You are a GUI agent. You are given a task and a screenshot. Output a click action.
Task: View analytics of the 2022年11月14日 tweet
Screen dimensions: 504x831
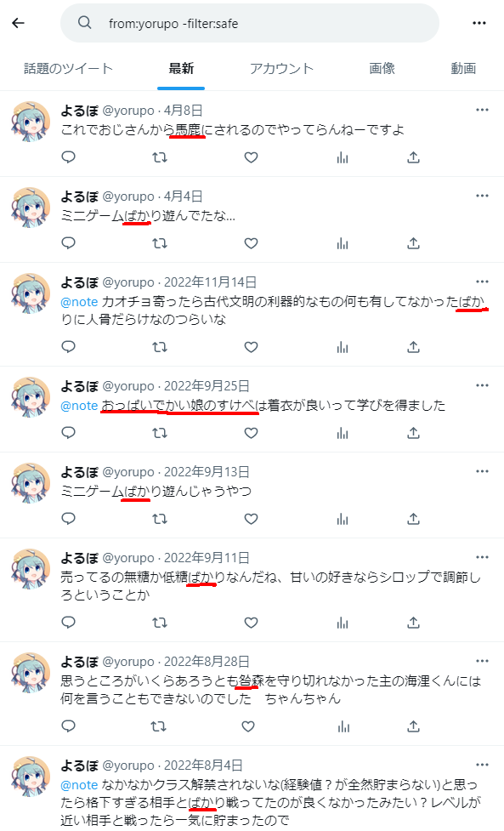[343, 347]
